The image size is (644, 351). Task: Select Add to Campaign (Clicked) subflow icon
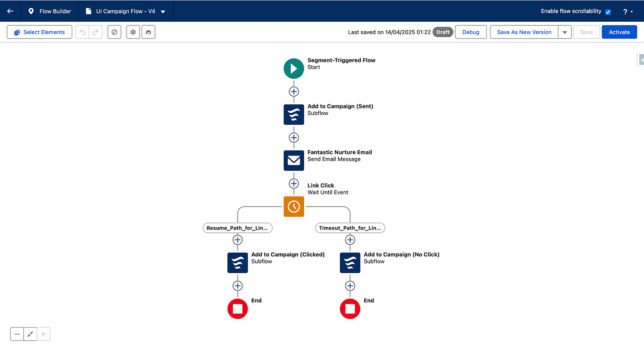tap(237, 263)
